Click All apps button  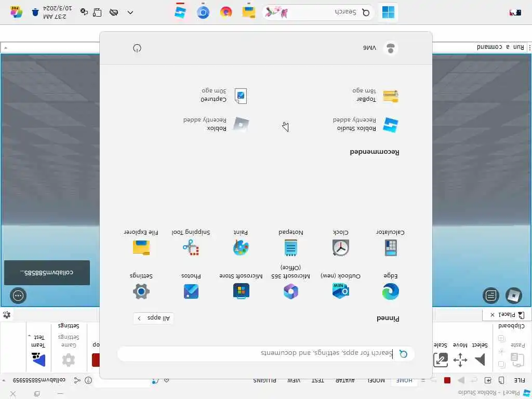[x=153, y=318]
